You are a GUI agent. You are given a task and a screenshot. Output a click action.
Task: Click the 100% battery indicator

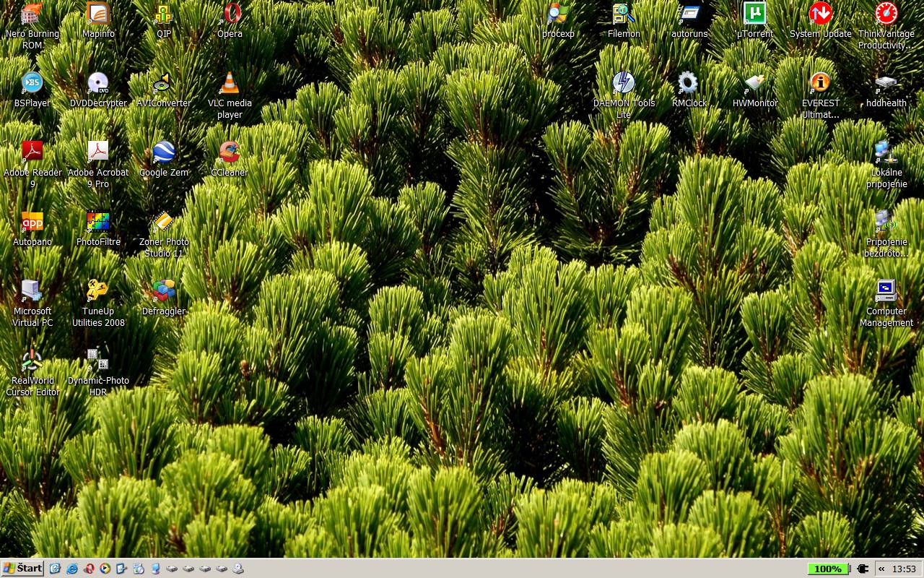pos(828,569)
